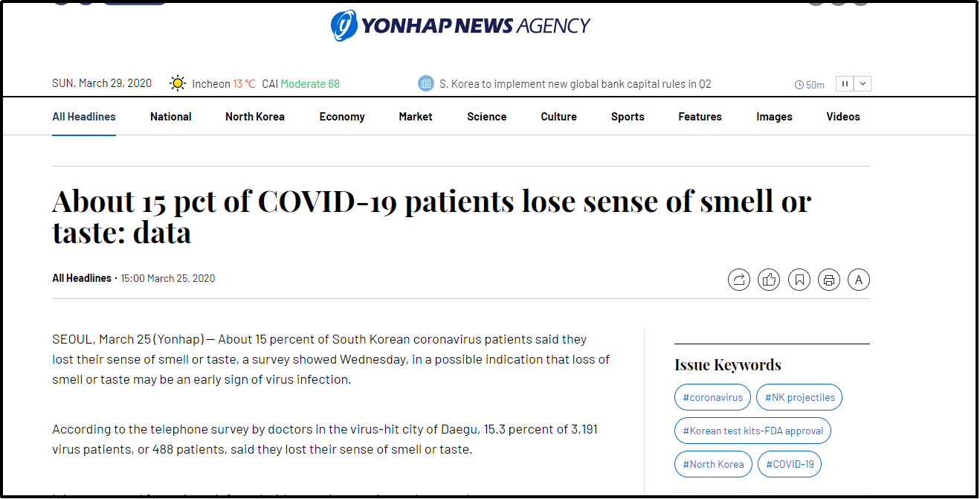
Task: Open the All Headlines tab
Action: 84,117
